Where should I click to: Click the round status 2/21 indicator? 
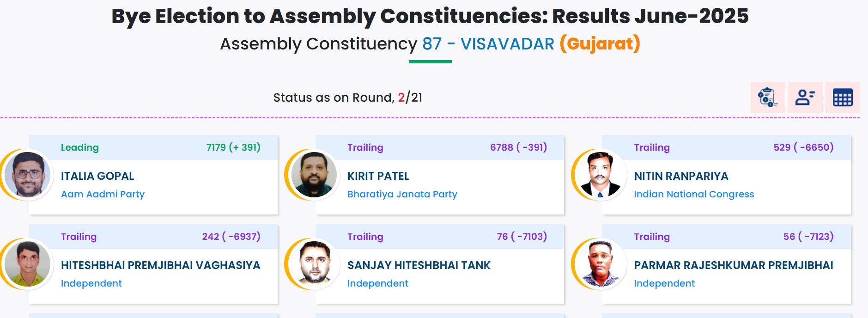(410, 98)
